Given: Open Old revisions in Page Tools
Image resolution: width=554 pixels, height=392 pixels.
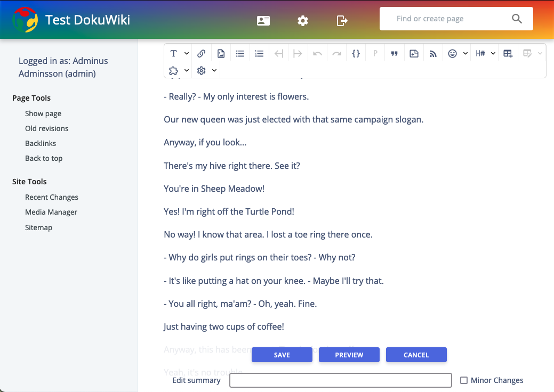Looking at the screenshot, I should point(46,128).
